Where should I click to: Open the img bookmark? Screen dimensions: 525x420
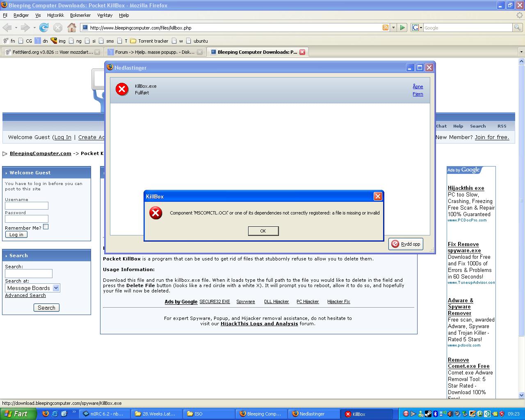pyautogui.click(x=58, y=41)
